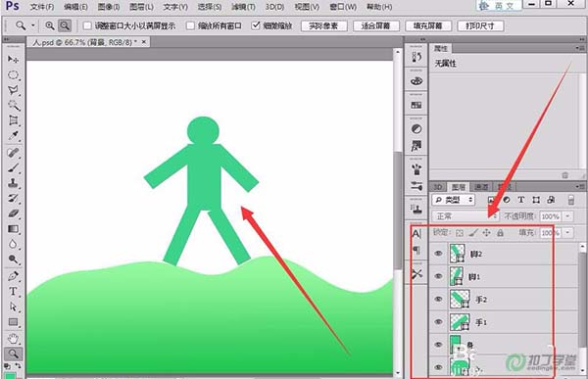Viewport: 588px width, 379px height.
Task: Select the Crop tool
Action: (x=13, y=120)
